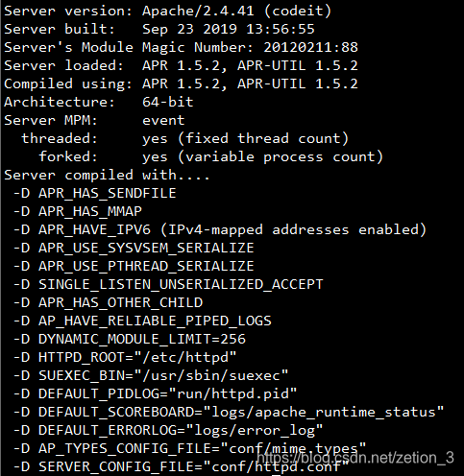Click the forked variable process count line
Screen dimensions: 464x476
pyautogui.click(x=210, y=156)
